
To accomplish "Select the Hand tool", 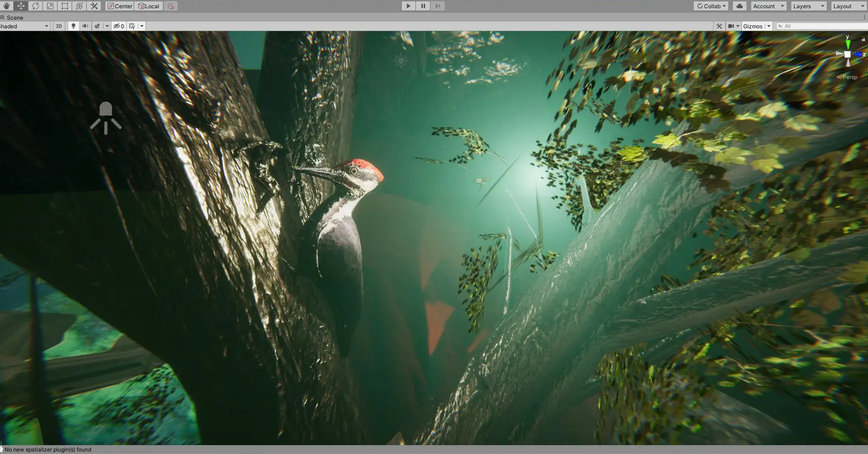I will click(6, 6).
